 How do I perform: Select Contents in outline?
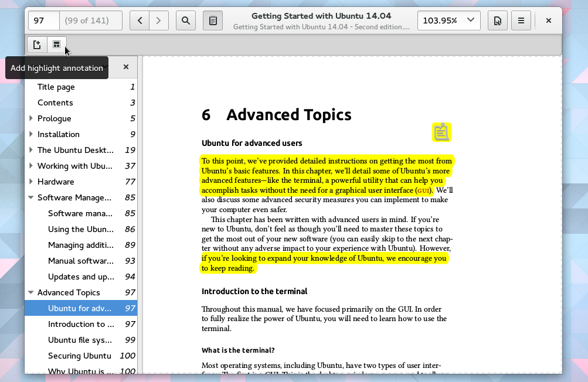[81, 103]
